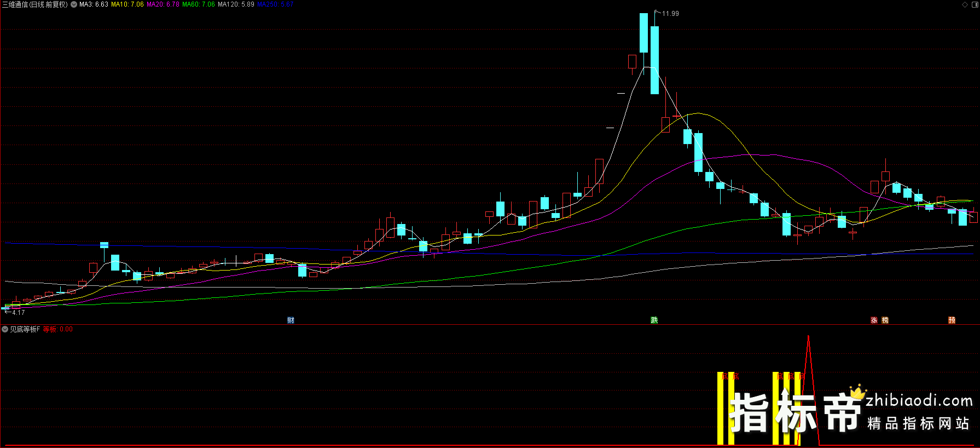
Task: Click the magenta MA20: 6.78 label
Action: click(163, 4)
